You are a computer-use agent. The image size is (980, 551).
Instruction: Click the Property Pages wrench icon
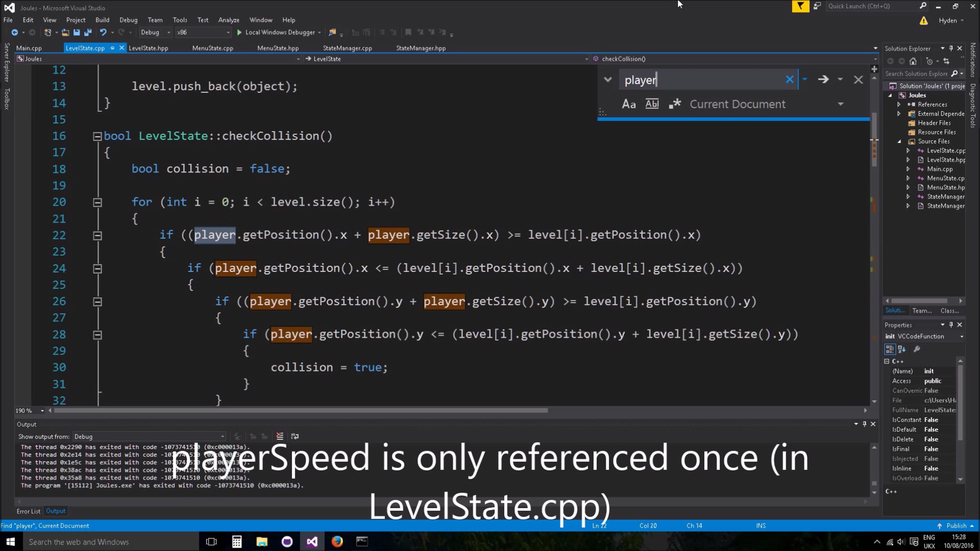(x=917, y=349)
